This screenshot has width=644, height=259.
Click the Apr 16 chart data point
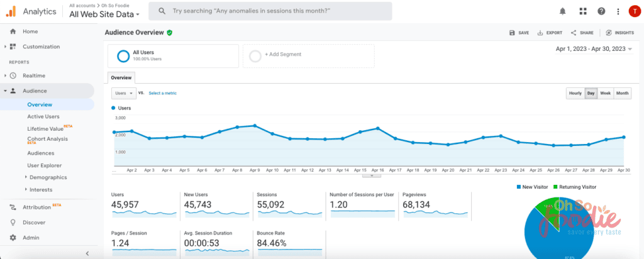(x=377, y=128)
